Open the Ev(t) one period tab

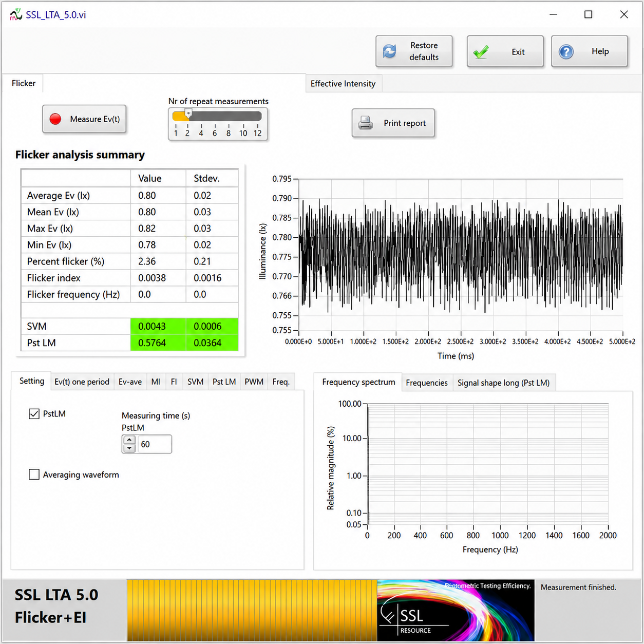point(82,382)
